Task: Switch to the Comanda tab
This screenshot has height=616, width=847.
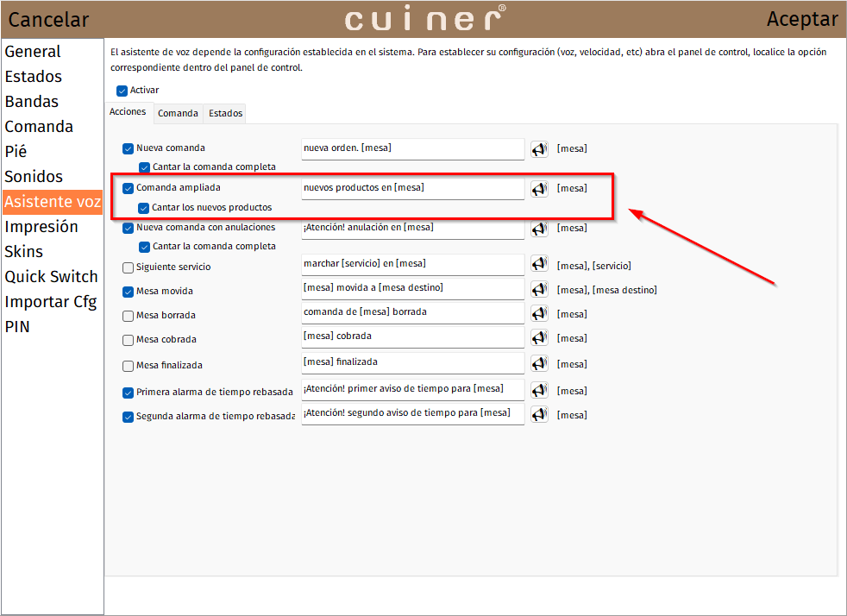Action: click(179, 114)
